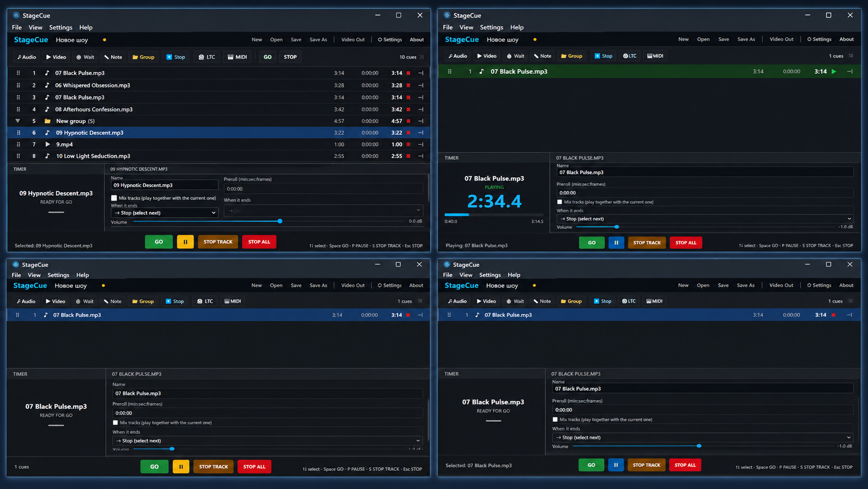Add Stop cue in top-left window
This screenshot has height=489, width=868.
pyautogui.click(x=175, y=57)
